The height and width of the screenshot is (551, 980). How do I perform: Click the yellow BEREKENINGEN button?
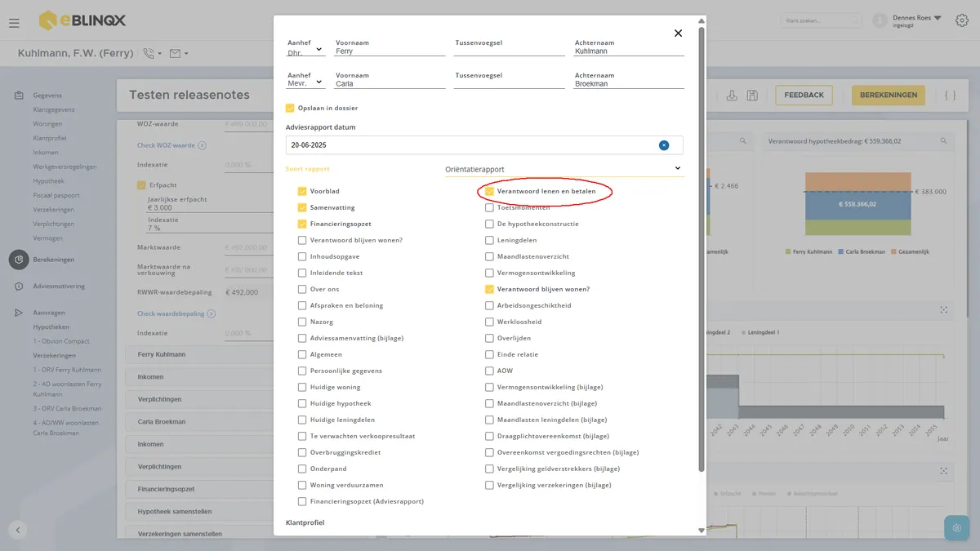pyautogui.click(x=889, y=96)
